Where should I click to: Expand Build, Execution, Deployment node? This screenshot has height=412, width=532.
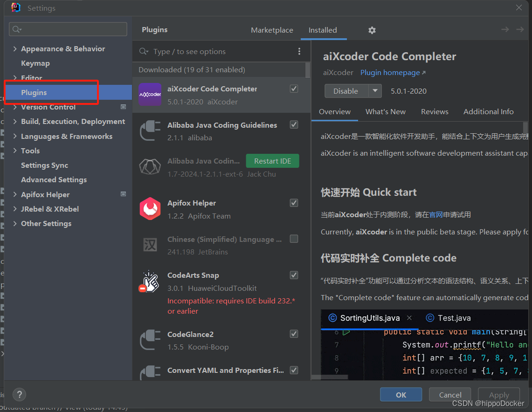click(x=15, y=121)
